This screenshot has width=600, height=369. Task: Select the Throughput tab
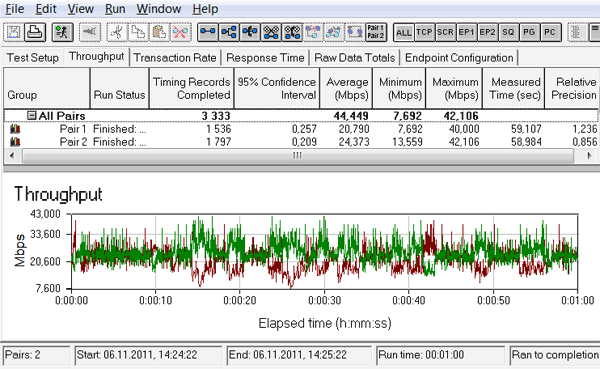tap(96, 57)
